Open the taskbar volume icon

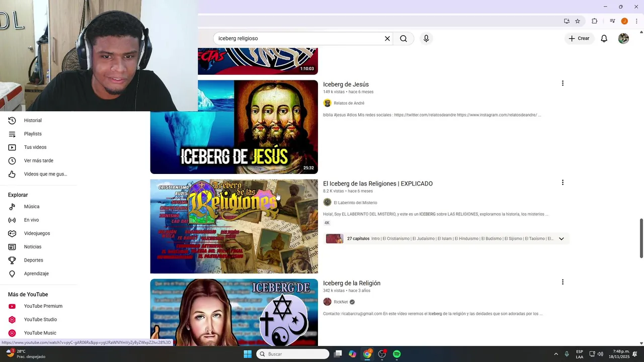point(600,354)
